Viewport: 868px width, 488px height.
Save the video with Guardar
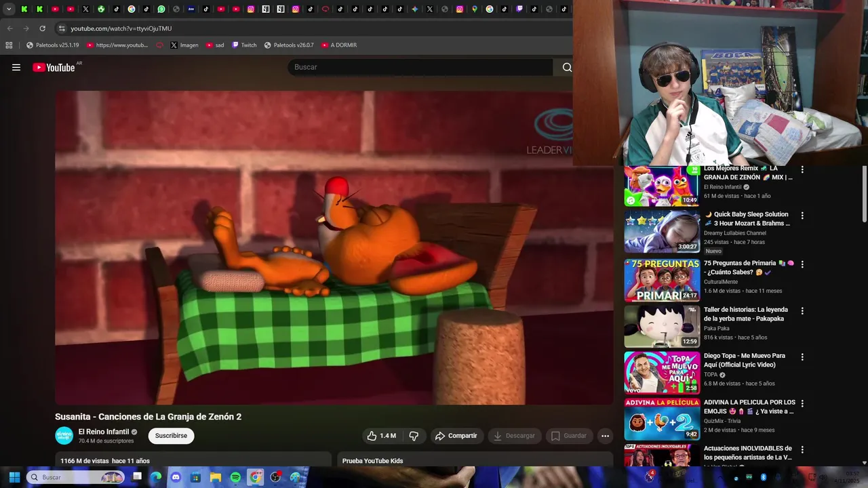[568, 436]
